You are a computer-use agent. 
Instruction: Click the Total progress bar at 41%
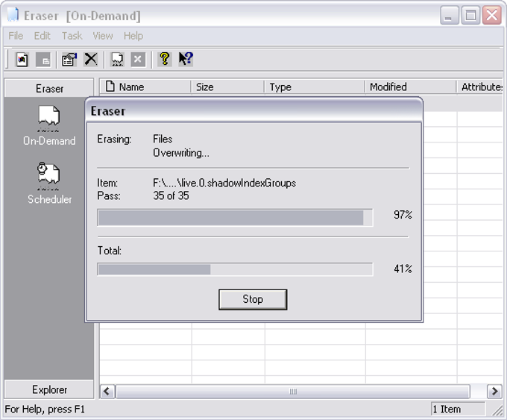point(235,269)
